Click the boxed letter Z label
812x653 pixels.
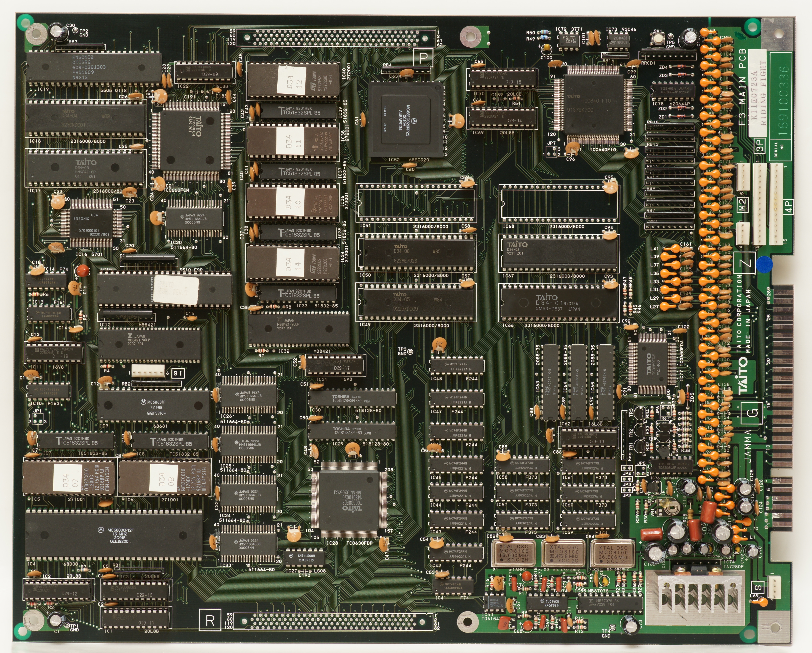(x=745, y=263)
